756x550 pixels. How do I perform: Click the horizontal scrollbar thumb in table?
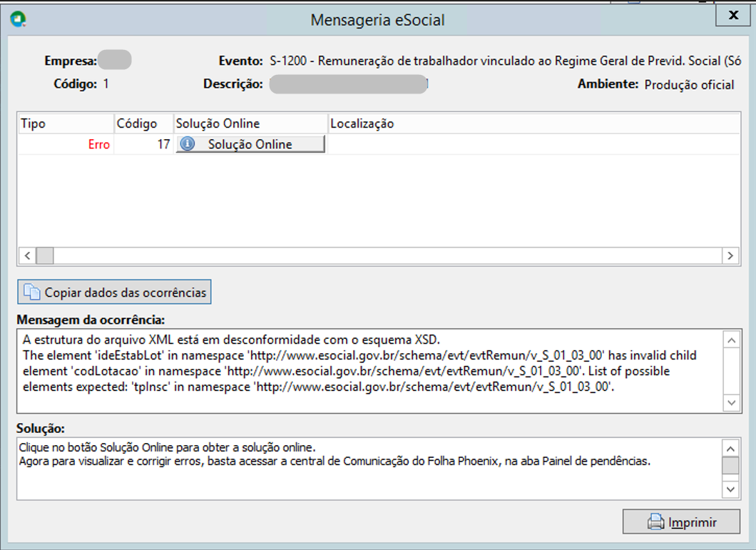pos(45,255)
